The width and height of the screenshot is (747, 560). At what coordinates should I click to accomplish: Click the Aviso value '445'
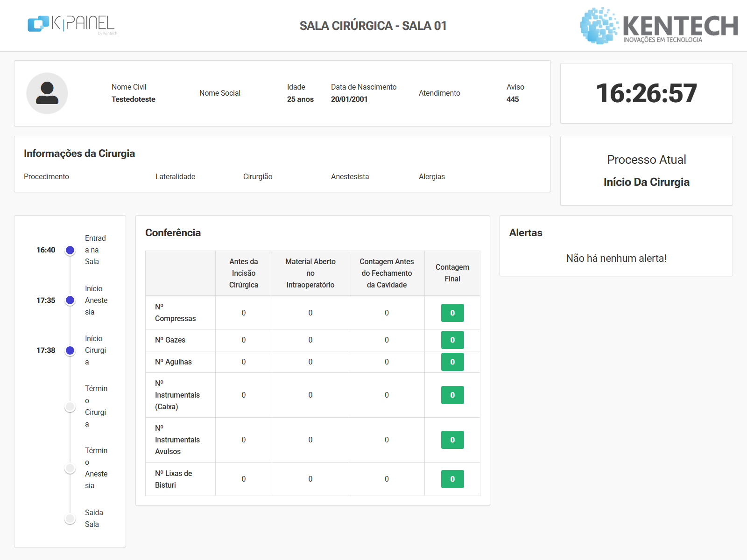click(x=513, y=99)
